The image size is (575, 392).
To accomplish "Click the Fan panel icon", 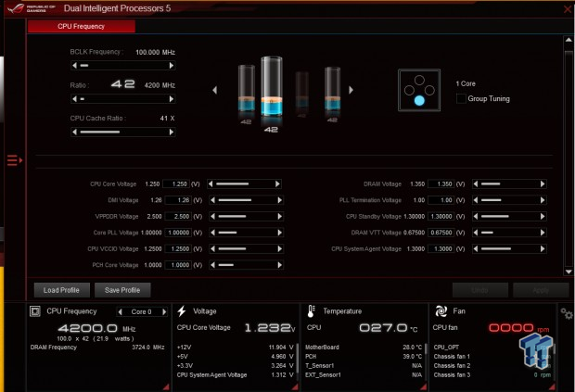I will (x=441, y=311).
